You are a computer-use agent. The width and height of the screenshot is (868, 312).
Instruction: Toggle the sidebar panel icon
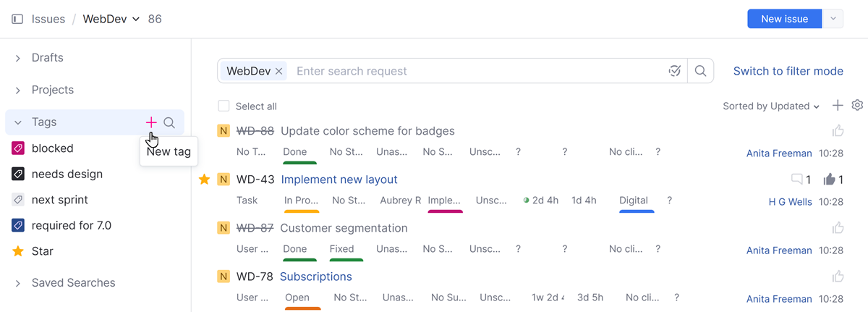[17, 19]
